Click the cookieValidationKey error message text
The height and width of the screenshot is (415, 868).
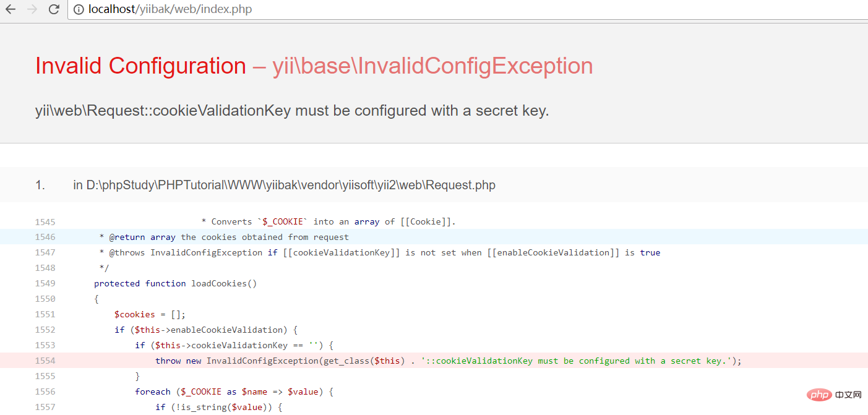(292, 111)
